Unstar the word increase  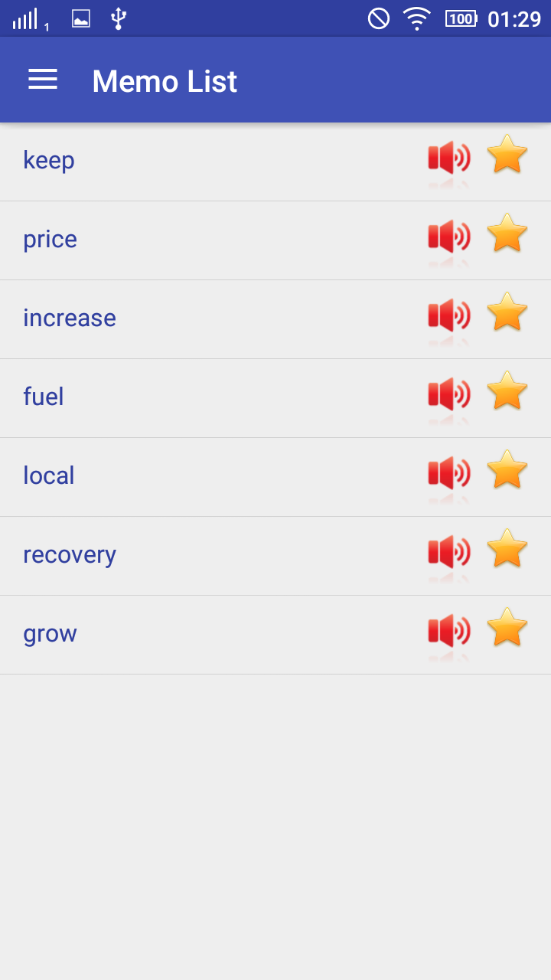pyautogui.click(x=507, y=312)
